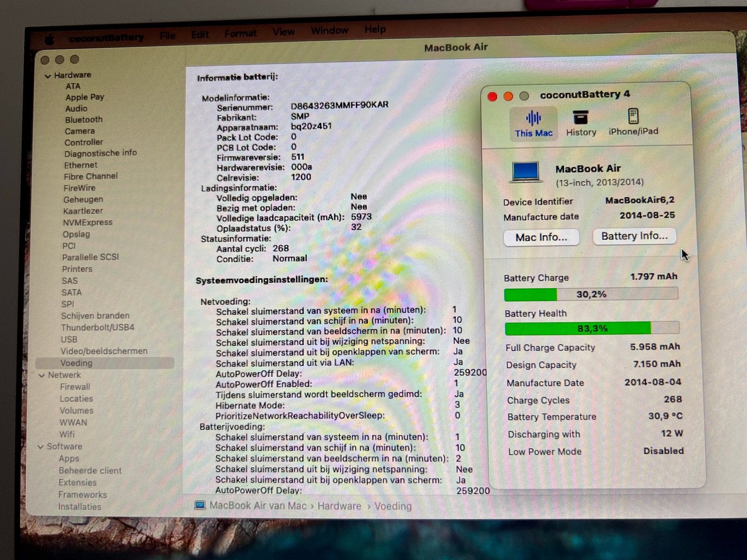Image resolution: width=747 pixels, height=560 pixels.
Task: Open the Apple menu logo
Action: click(x=49, y=40)
